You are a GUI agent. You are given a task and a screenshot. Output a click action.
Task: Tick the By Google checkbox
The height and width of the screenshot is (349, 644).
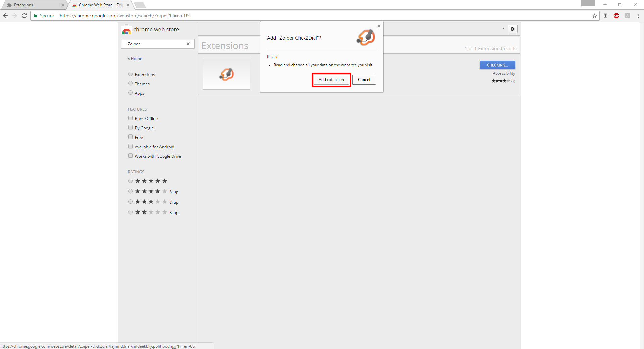[130, 127]
